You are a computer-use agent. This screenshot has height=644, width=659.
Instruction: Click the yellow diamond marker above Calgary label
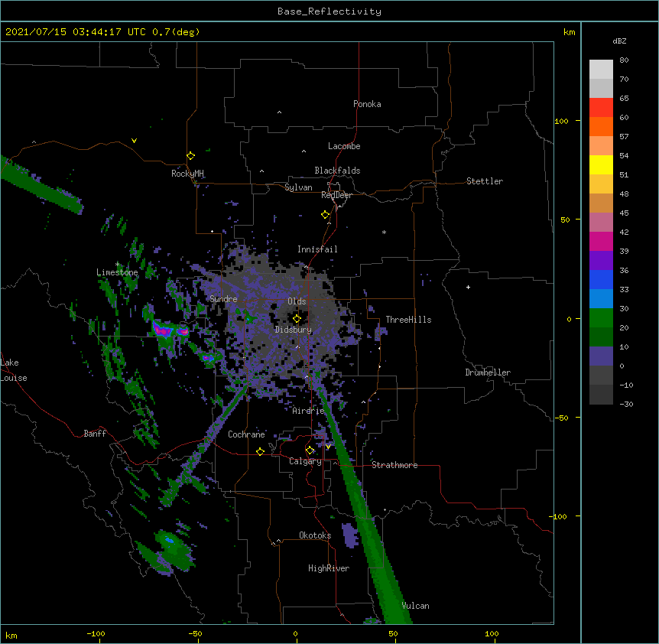click(310, 450)
